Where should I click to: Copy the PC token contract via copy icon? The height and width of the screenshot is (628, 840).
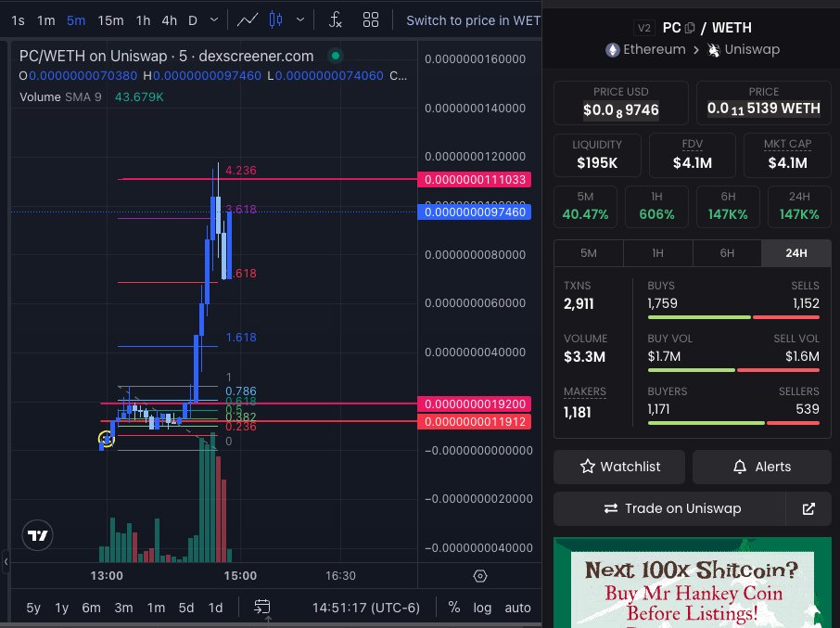click(691, 28)
